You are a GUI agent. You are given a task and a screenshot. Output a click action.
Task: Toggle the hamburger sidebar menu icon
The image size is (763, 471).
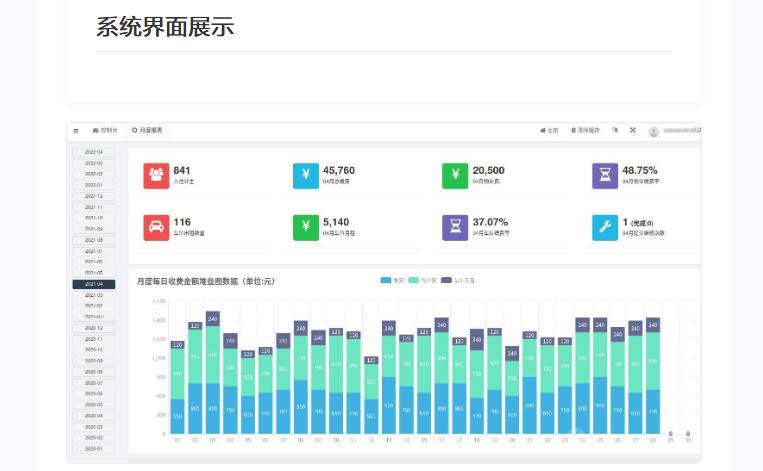point(76,130)
